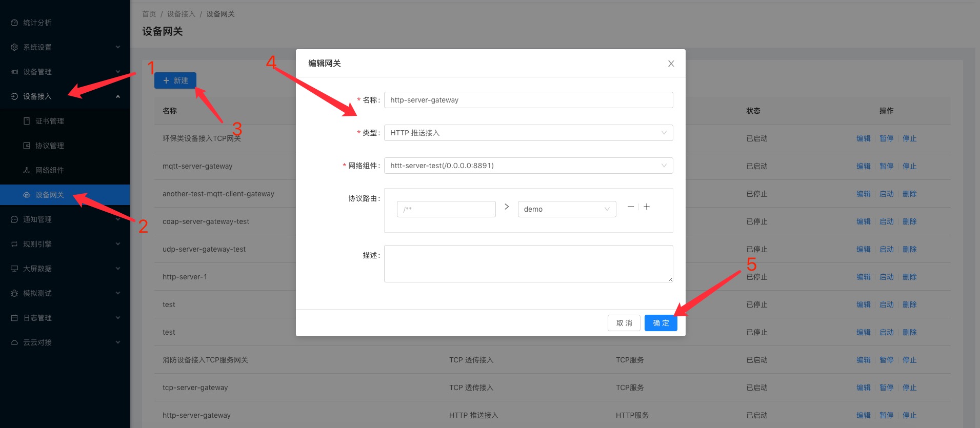
Task: Select 设备网关 in the sidebar
Action: click(50, 195)
